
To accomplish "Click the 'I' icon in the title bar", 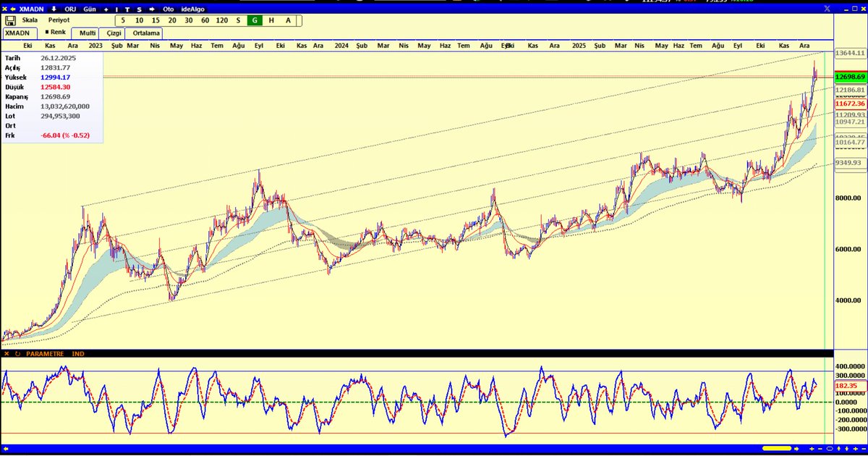I will (116, 10).
